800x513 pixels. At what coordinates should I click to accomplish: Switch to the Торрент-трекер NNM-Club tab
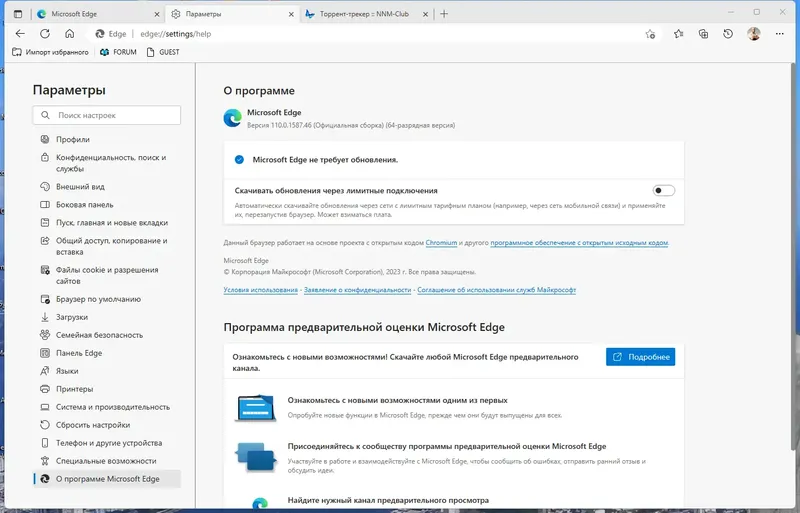366,14
